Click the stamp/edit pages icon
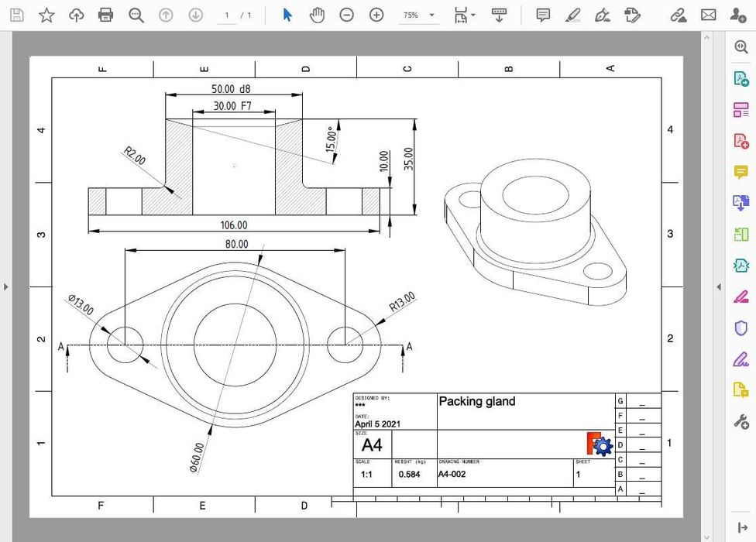The image size is (756, 542). coord(632,15)
